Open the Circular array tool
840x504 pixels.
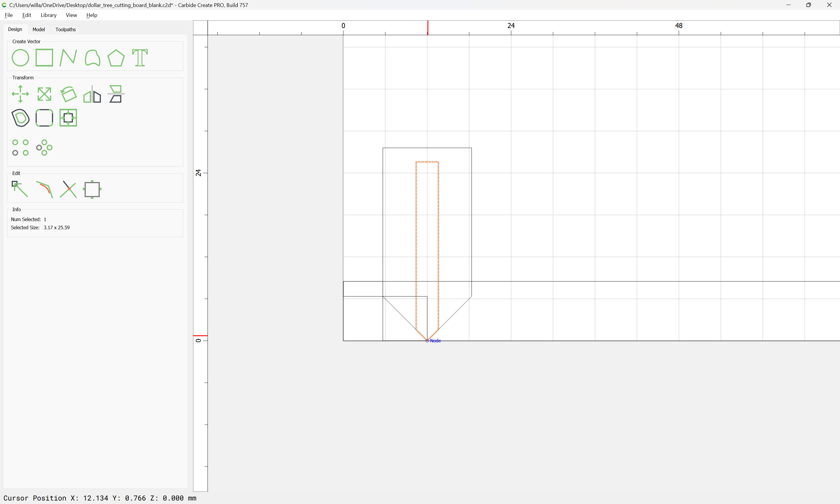pos(44,148)
